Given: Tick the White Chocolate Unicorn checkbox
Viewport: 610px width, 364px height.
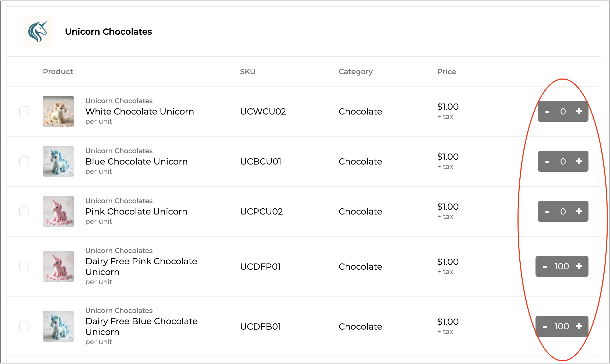Looking at the screenshot, I should [x=24, y=111].
